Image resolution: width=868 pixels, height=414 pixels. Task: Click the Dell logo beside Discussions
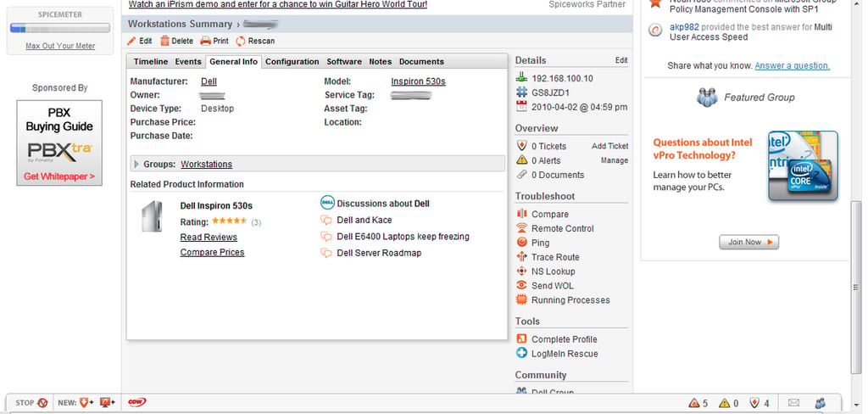click(327, 203)
